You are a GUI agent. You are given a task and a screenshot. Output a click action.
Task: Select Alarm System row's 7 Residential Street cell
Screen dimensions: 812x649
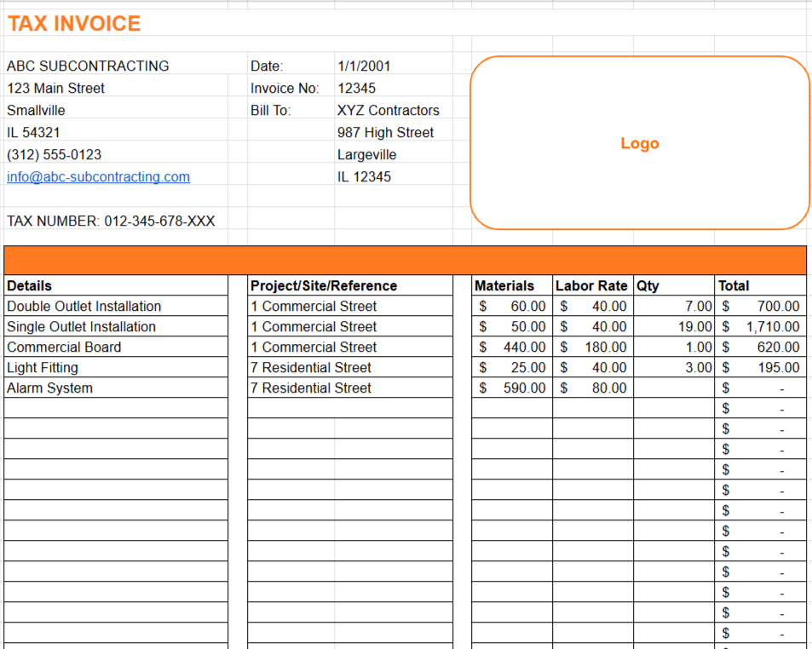tap(350, 388)
